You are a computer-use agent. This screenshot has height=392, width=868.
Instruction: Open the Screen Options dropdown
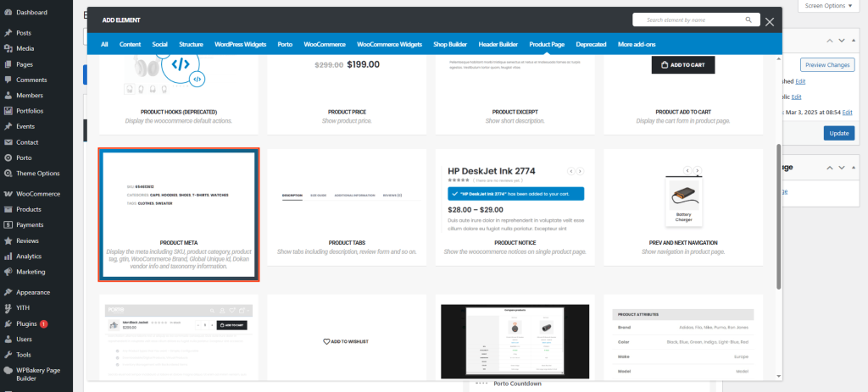pos(828,6)
